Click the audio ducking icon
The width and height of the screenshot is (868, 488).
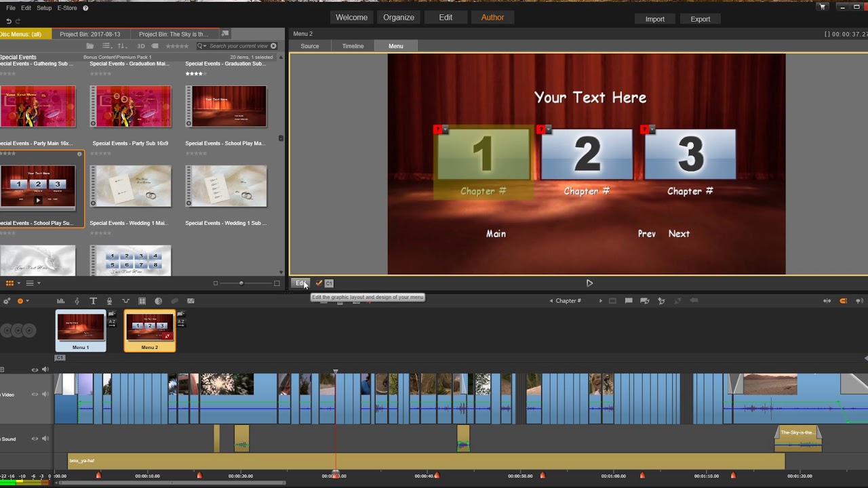(125, 301)
